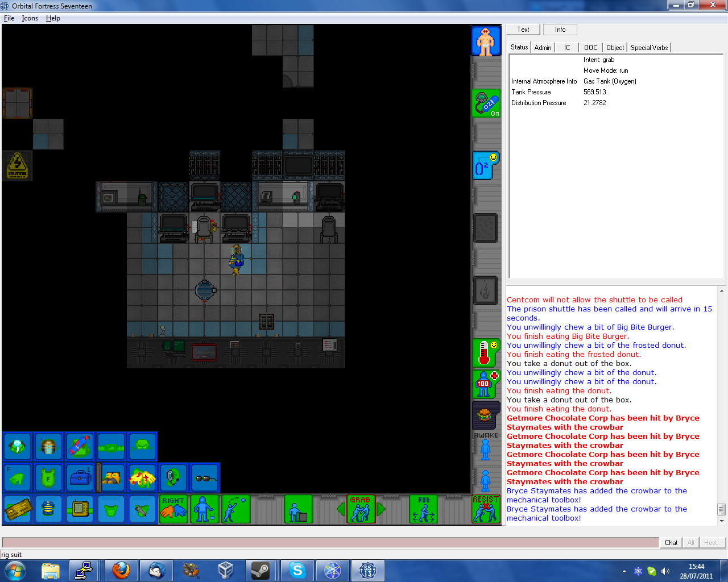
Task: Click the drop item icon
Action: tap(204, 509)
